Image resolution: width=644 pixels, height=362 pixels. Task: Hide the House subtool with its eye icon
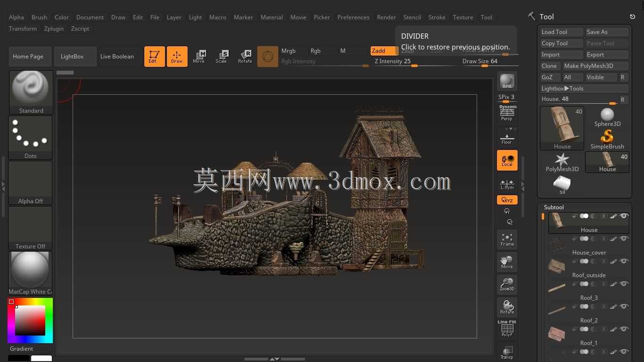click(624, 216)
